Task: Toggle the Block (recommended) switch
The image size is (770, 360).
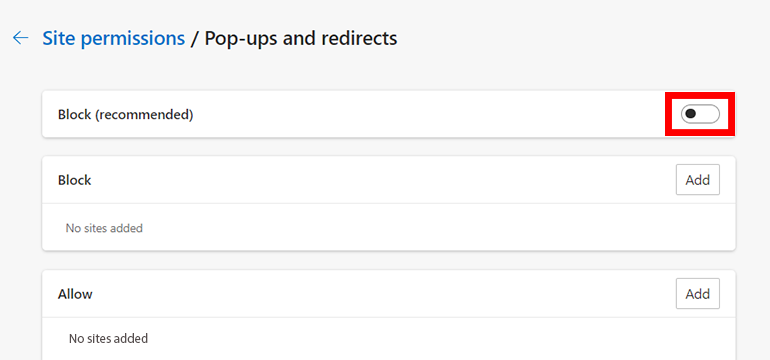Action: [700, 114]
